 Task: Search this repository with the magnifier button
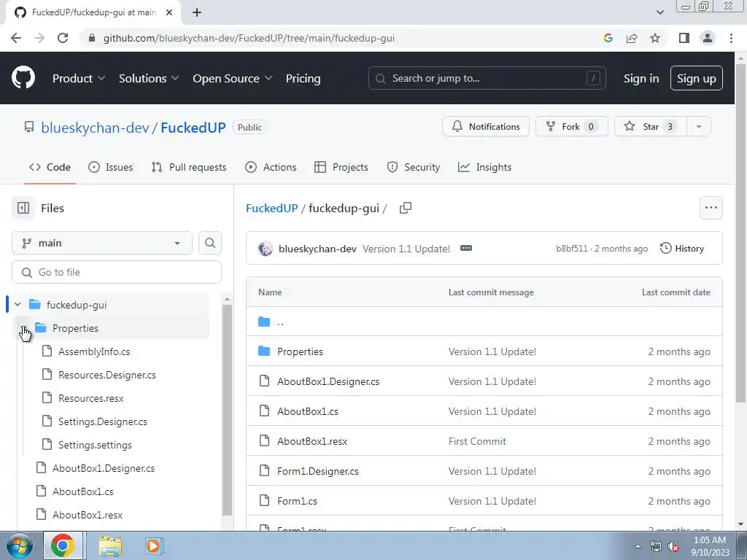pos(210,243)
